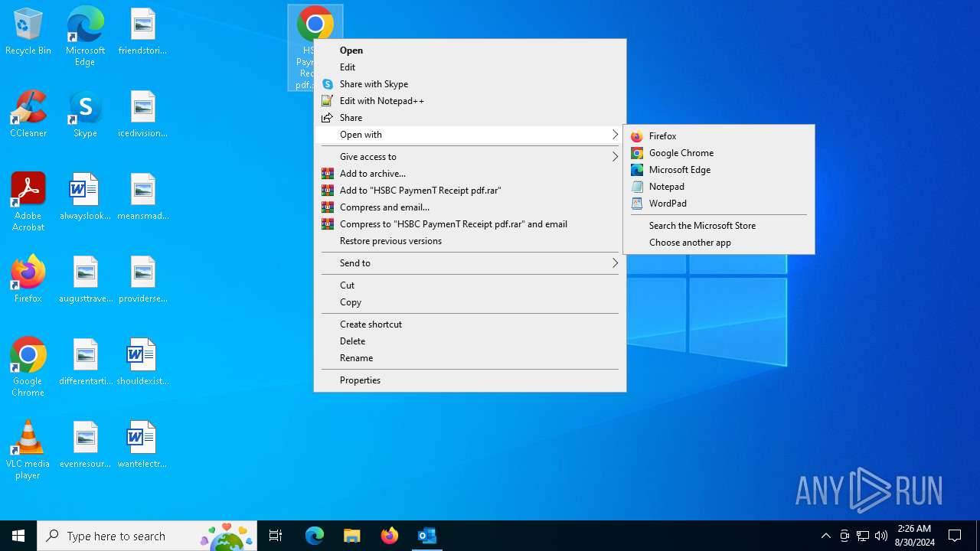
Task: Open Task View from taskbar
Action: pyautogui.click(x=276, y=536)
